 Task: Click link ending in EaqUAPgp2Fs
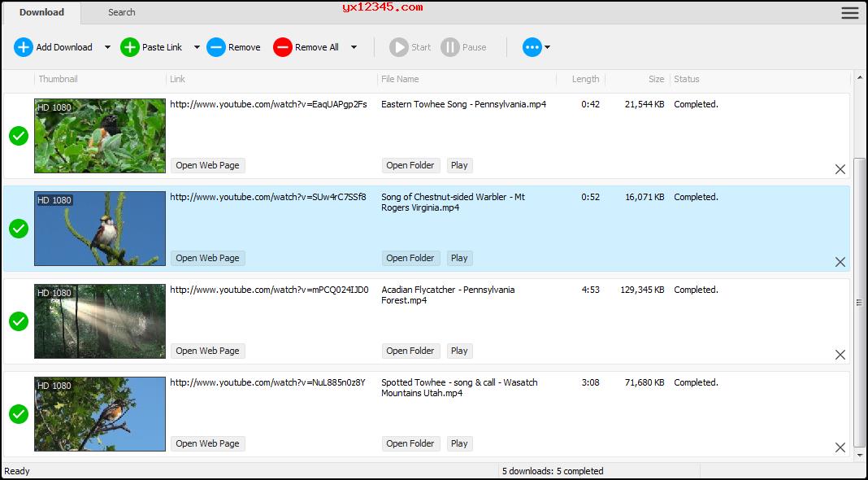click(x=268, y=104)
